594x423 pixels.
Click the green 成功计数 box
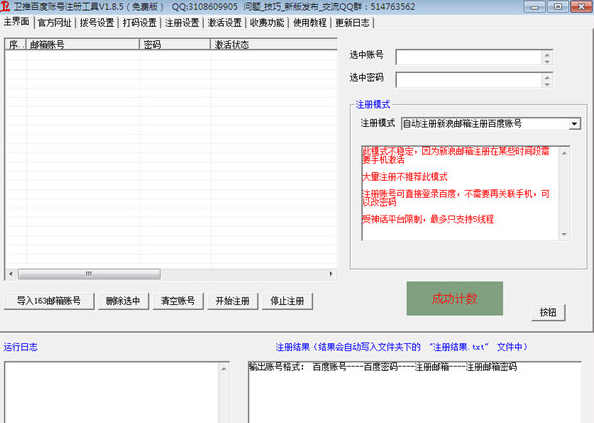tap(455, 298)
